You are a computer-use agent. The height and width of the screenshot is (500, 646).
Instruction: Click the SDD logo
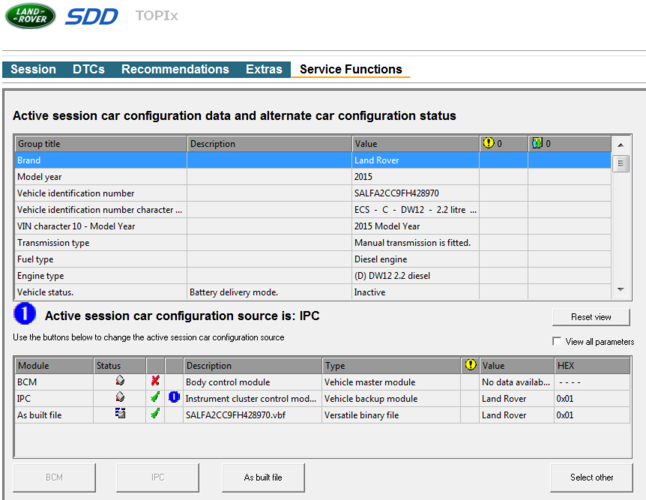(x=91, y=16)
